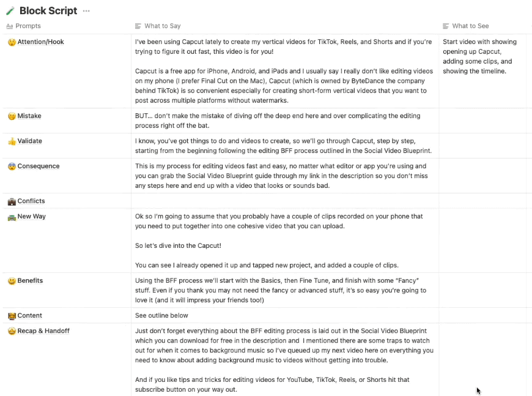Screen dimensions: 532x396
Task: Click the pencil icon beside Block Script
Action: tap(10, 11)
